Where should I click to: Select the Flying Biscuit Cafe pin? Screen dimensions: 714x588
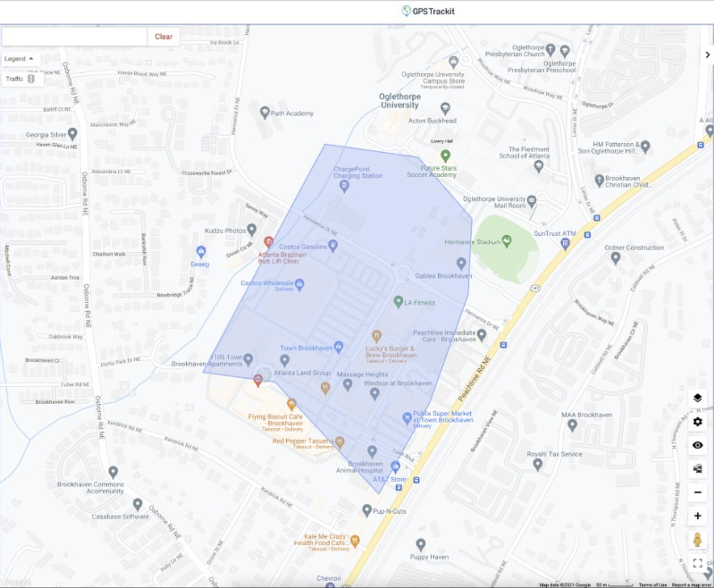tap(291, 405)
